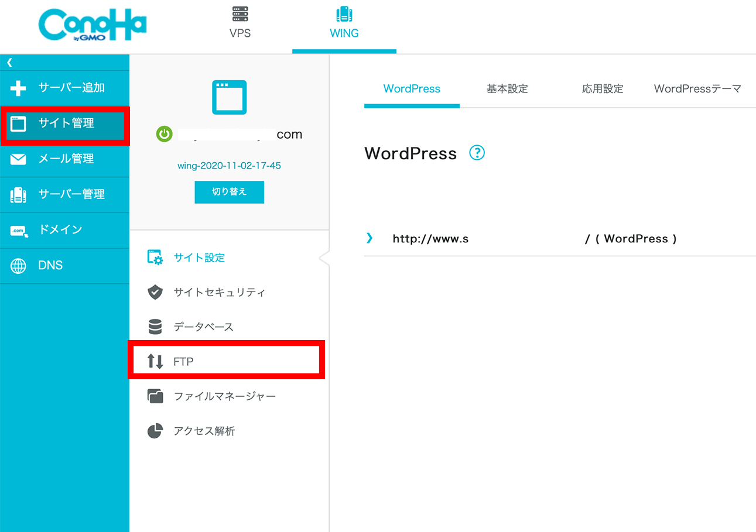Switch to the WordPressテーマ tab
The image size is (756, 532).
point(697,89)
